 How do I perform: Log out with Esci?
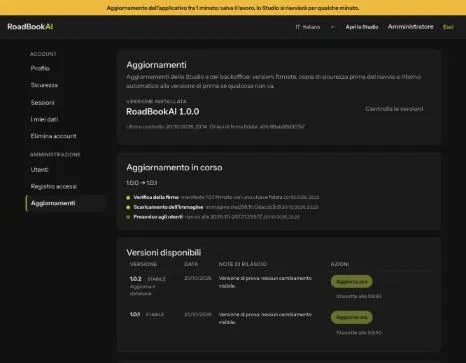[x=448, y=27]
